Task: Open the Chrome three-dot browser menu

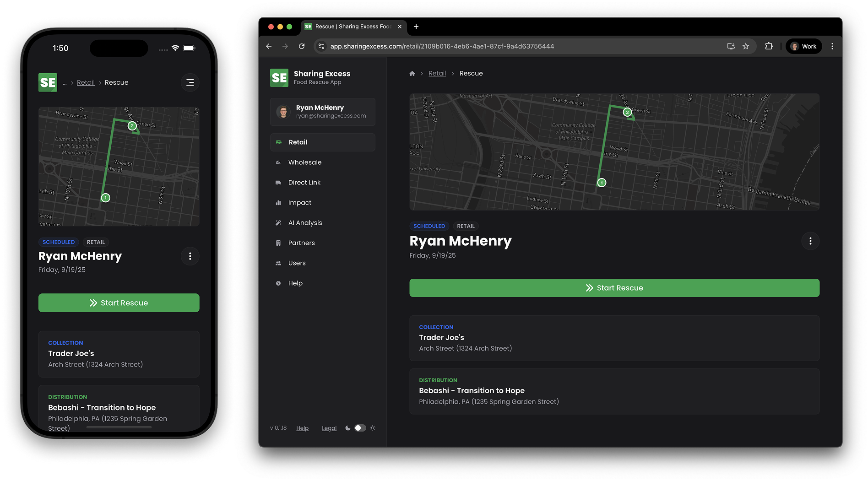Action: click(x=832, y=46)
